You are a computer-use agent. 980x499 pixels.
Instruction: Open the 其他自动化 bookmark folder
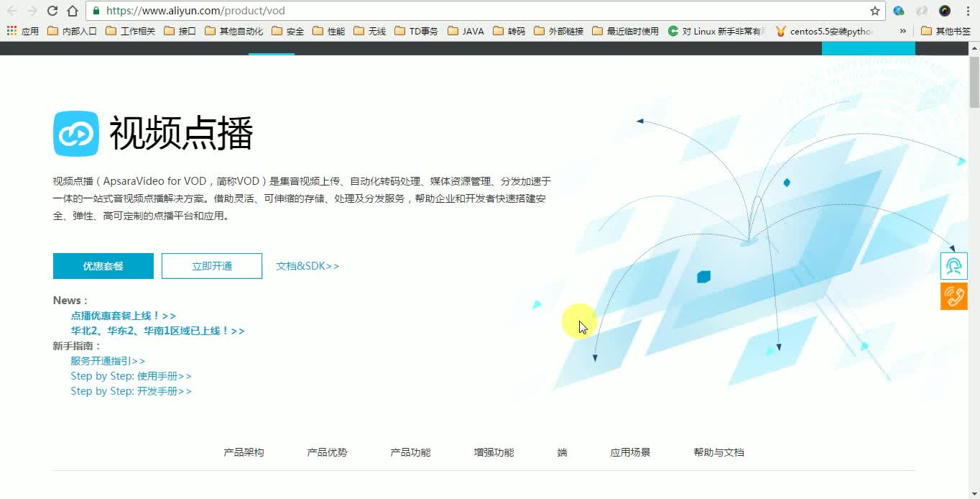tap(234, 31)
